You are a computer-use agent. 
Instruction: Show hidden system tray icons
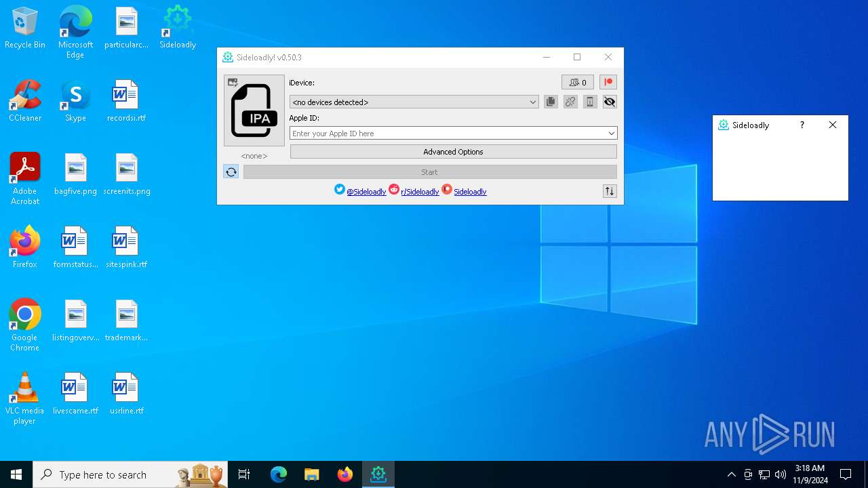(x=731, y=474)
